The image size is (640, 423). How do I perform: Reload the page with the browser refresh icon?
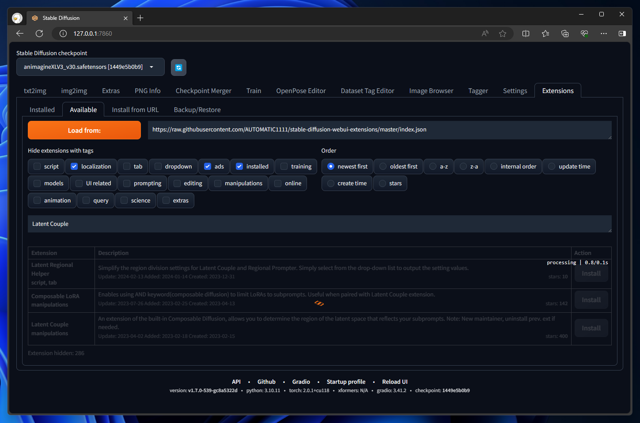point(39,33)
